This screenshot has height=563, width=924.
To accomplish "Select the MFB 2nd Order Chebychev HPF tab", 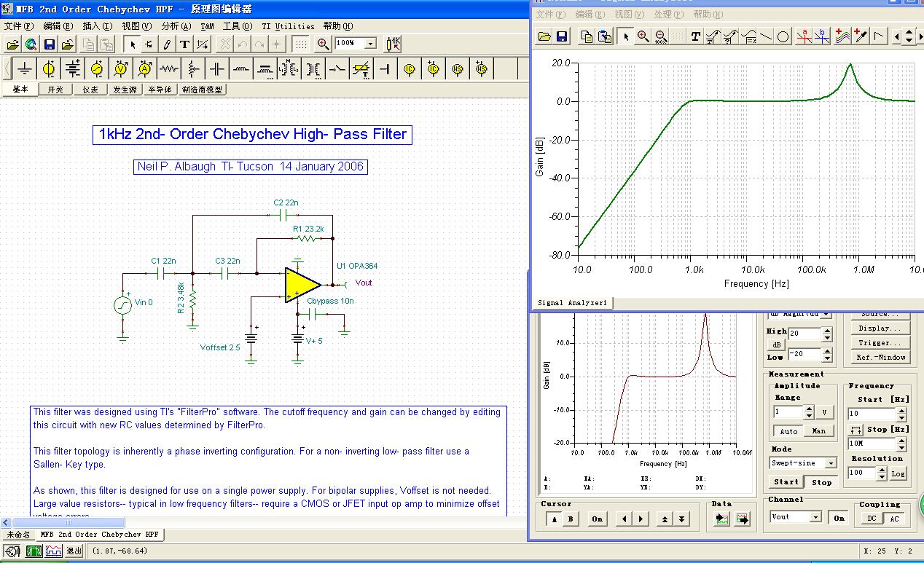I will point(101,535).
